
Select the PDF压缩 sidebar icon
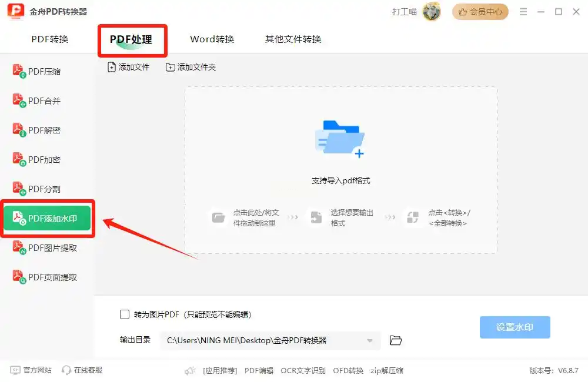19,71
